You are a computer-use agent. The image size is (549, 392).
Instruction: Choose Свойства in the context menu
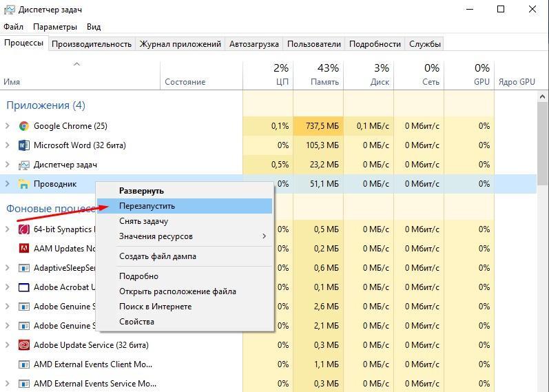click(185, 322)
